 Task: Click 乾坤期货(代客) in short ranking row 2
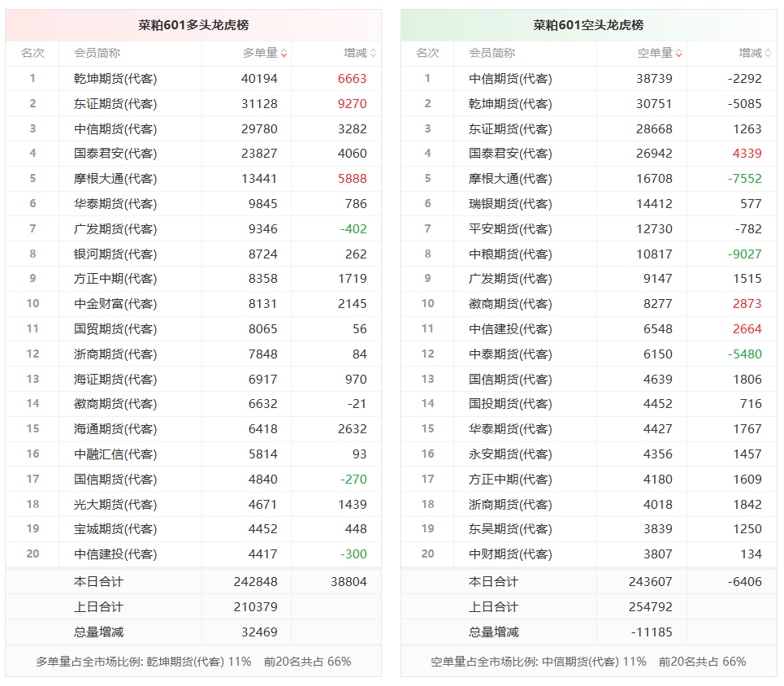click(x=510, y=103)
